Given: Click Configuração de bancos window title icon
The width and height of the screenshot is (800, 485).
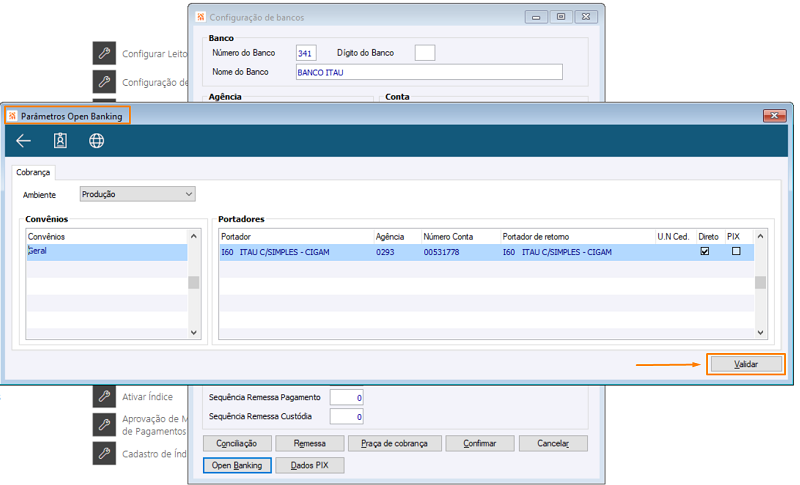Looking at the screenshot, I should 201,17.
